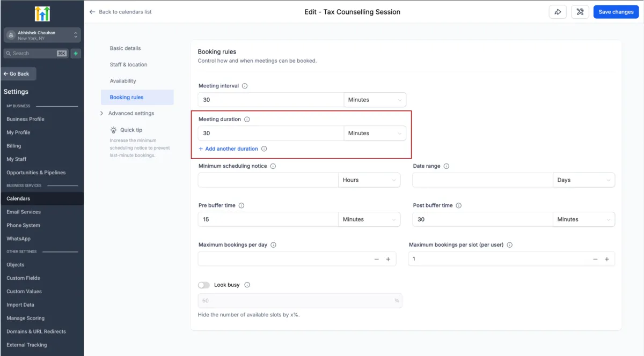Click the Minimum scheduling notice value field
The width and height of the screenshot is (644, 356).
(x=268, y=180)
